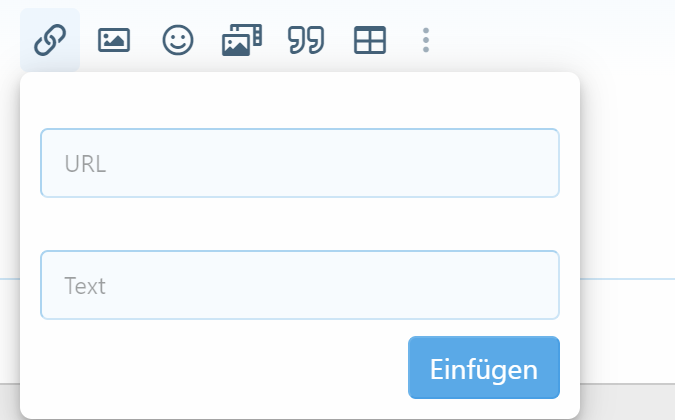
Task: Choose the picture toolbar button
Action: (114, 40)
